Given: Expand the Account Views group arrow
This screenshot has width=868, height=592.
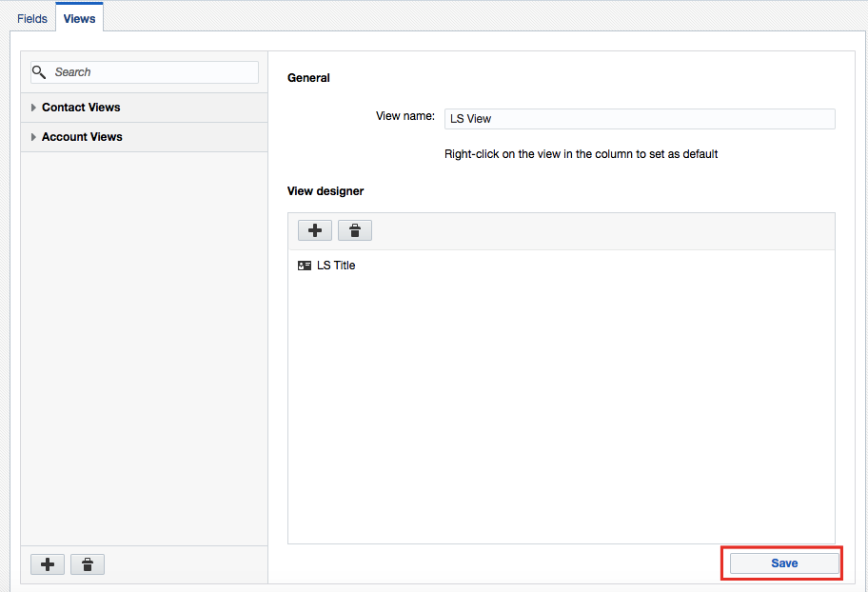Looking at the screenshot, I should point(33,137).
